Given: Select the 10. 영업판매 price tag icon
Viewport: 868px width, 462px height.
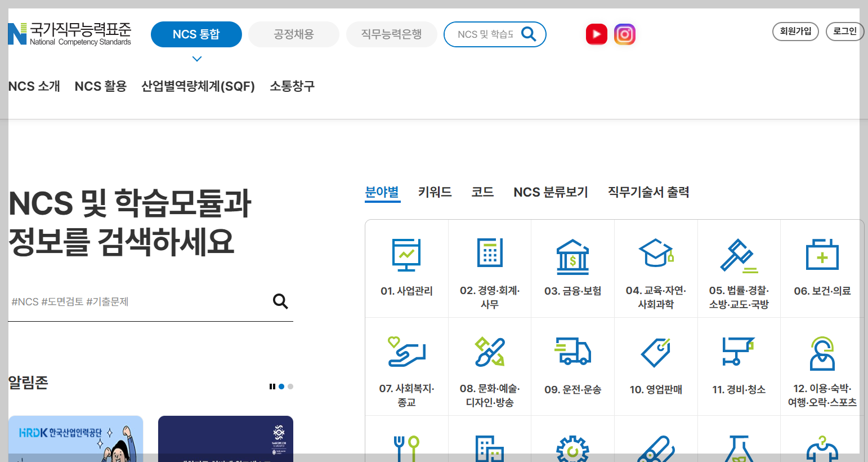Looking at the screenshot, I should (x=656, y=352).
